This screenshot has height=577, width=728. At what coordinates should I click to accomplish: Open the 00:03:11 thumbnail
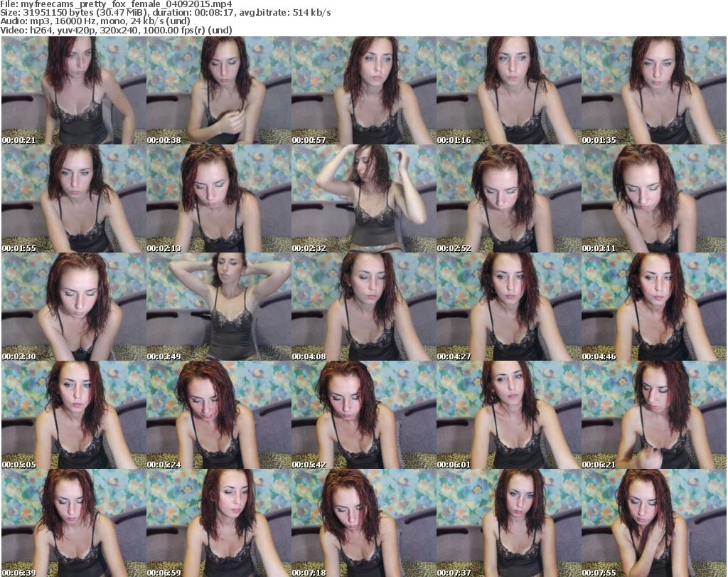click(654, 198)
